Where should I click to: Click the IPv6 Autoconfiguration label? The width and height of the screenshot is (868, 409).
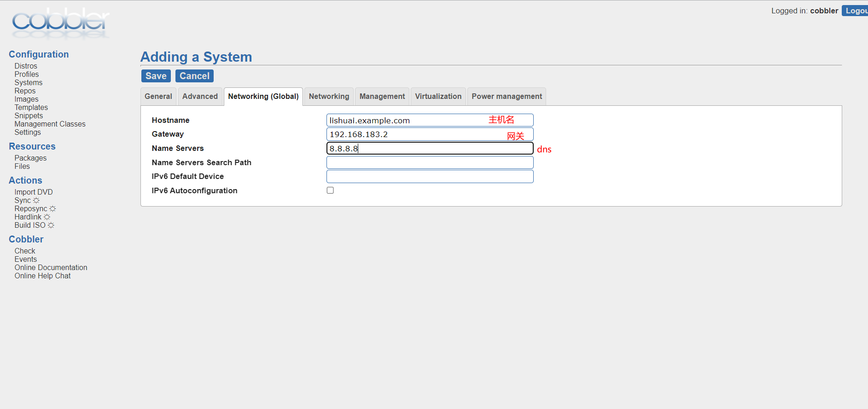tap(194, 190)
